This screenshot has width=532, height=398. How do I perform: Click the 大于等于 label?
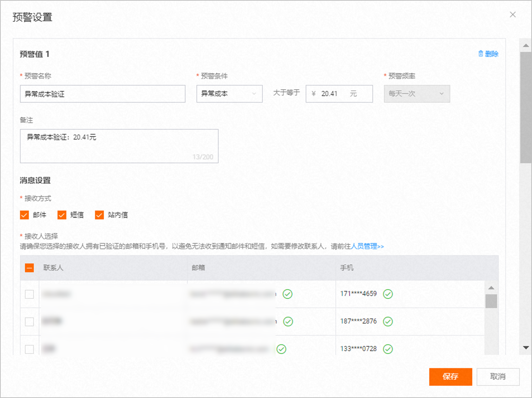(286, 93)
